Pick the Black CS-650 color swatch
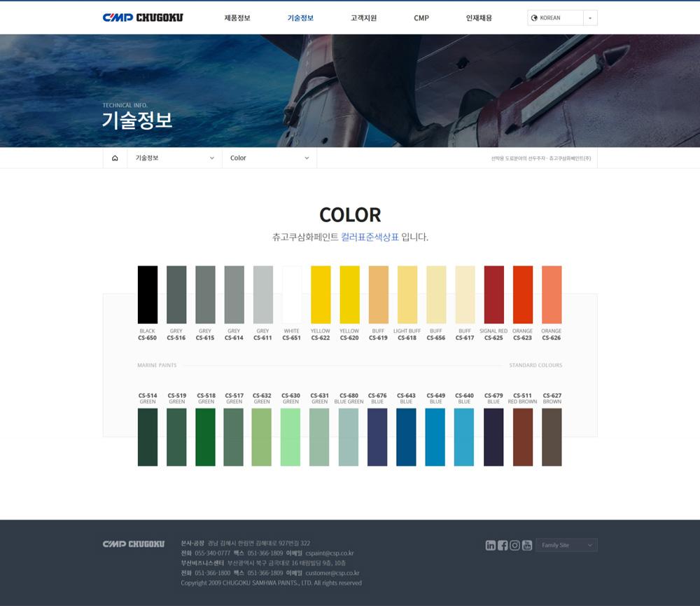 click(148, 294)
